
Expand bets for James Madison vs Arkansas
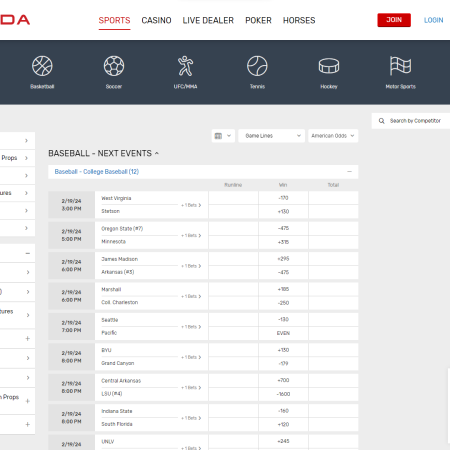tap(191, 266)
